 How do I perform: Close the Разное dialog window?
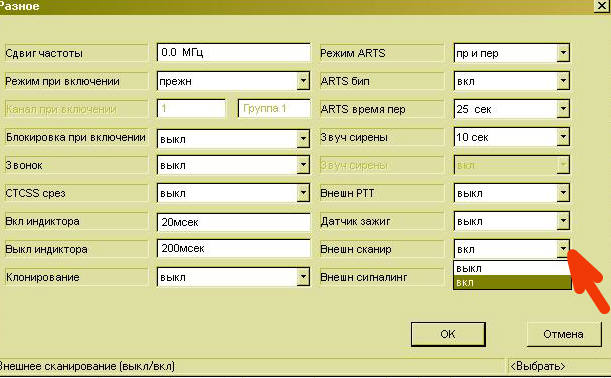(602, 6)
